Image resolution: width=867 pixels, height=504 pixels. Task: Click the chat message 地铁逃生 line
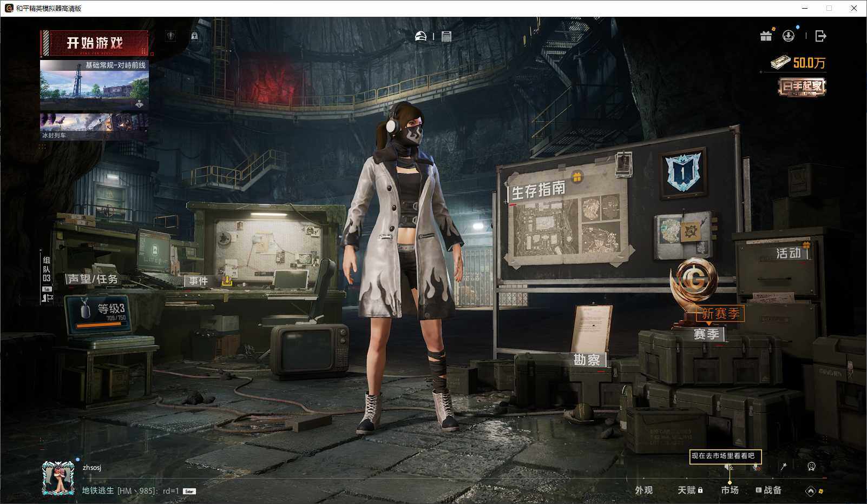tap(130, 491)
